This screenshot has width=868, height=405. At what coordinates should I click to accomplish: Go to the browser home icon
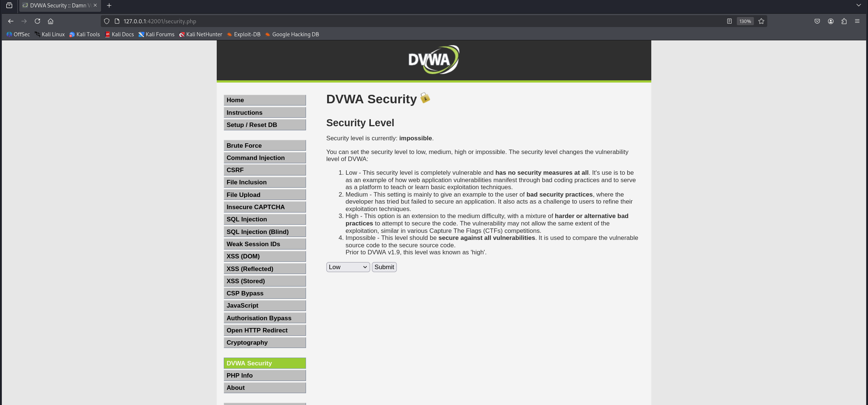51,21
